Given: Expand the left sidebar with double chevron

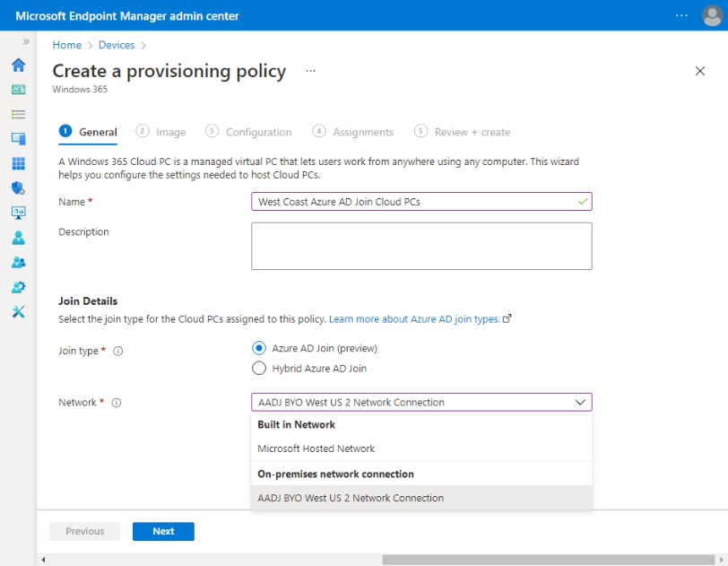Looking at the screenshot, I should [26, 42].
